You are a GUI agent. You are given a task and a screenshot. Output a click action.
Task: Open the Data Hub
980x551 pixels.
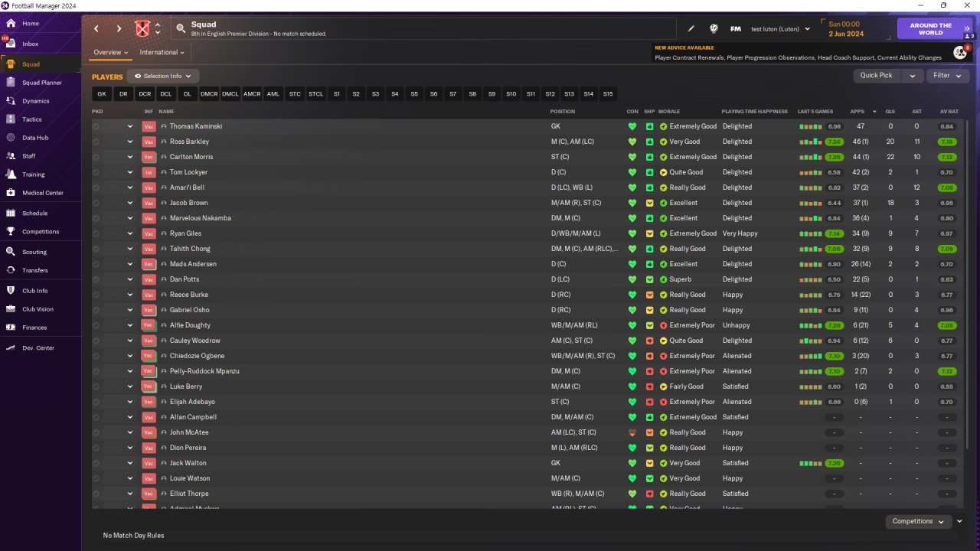pos(41,138)
